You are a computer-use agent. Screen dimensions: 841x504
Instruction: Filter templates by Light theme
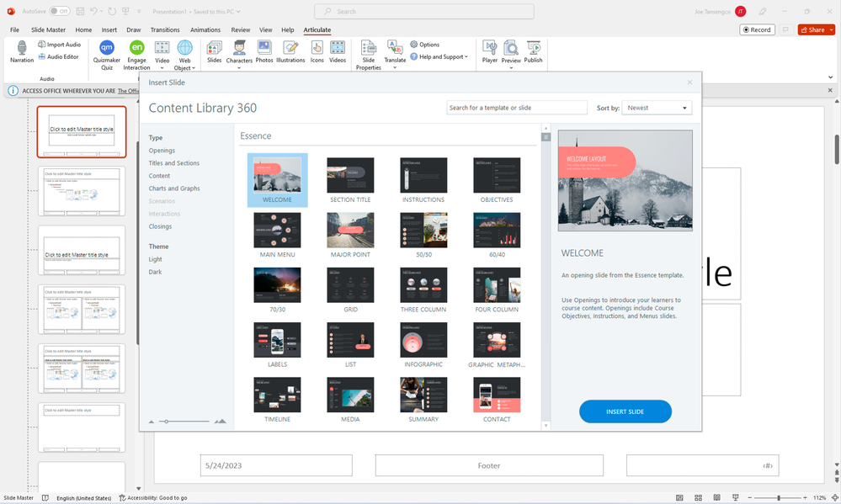coord(156,260)
